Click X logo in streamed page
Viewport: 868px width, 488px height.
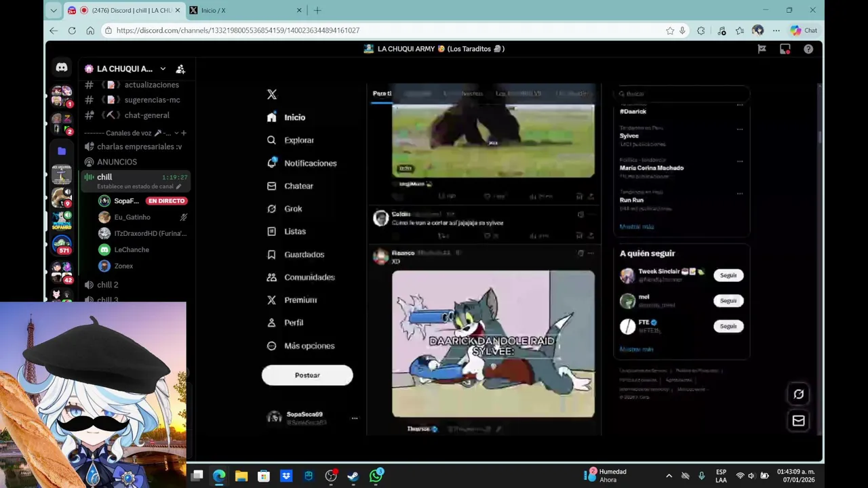(272, 95)
